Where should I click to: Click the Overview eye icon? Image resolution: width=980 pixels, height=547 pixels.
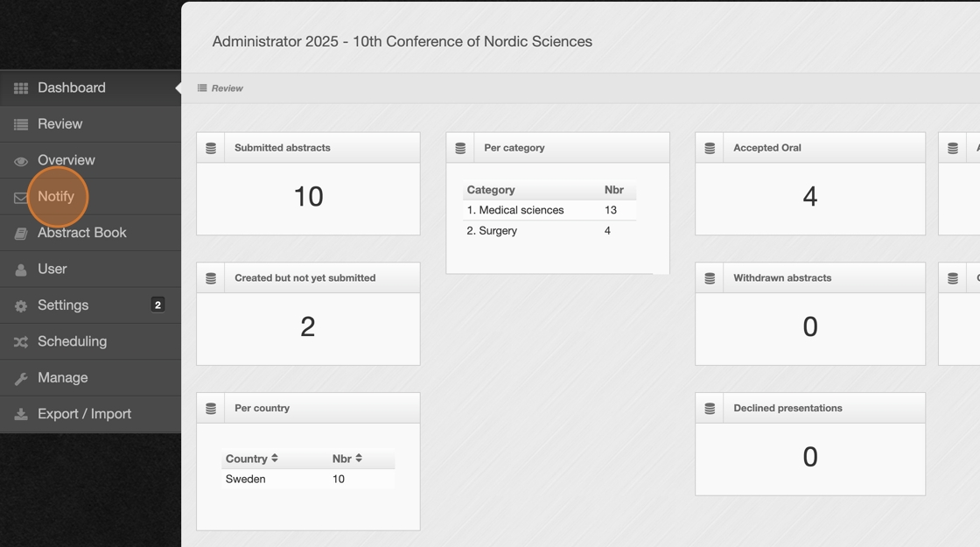click(x=21, y=161)
